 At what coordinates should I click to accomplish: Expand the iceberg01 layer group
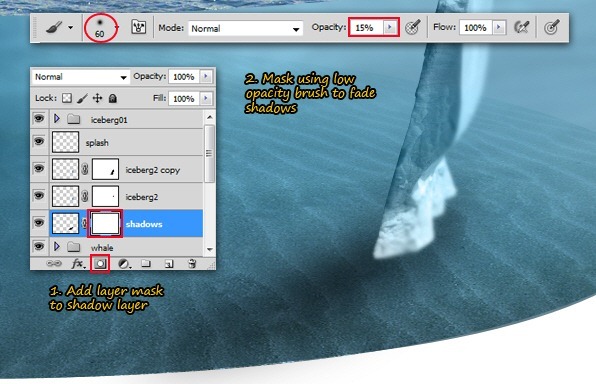57,119
